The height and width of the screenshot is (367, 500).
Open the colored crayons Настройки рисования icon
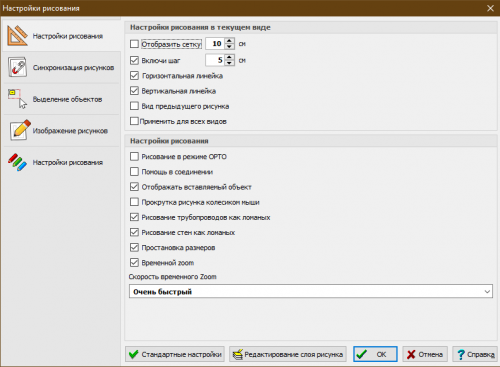17,162
